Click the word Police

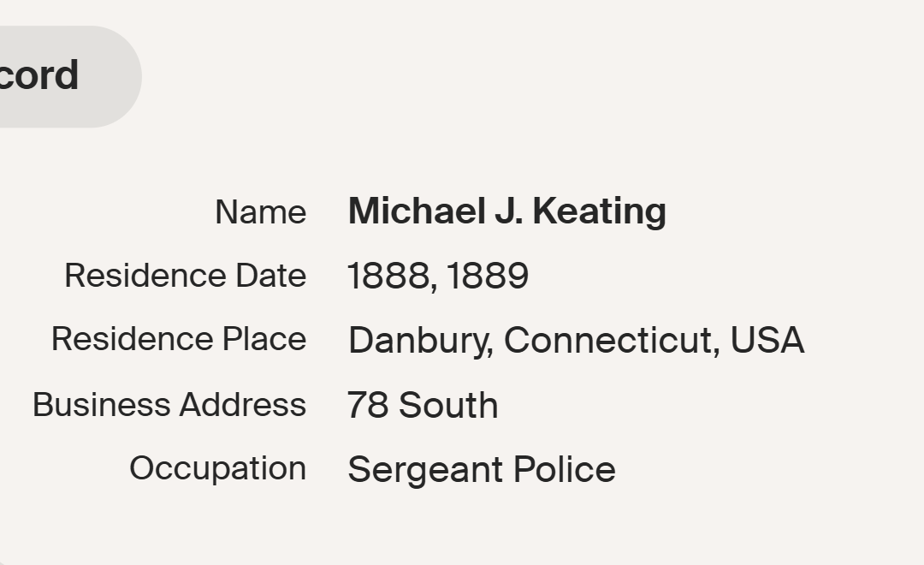564,469
